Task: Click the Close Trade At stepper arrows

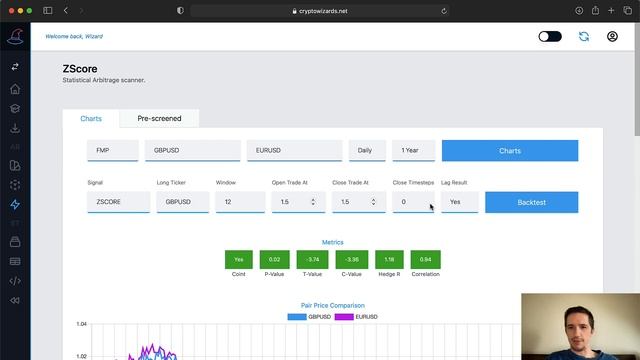Action: (x=373, y=202)
